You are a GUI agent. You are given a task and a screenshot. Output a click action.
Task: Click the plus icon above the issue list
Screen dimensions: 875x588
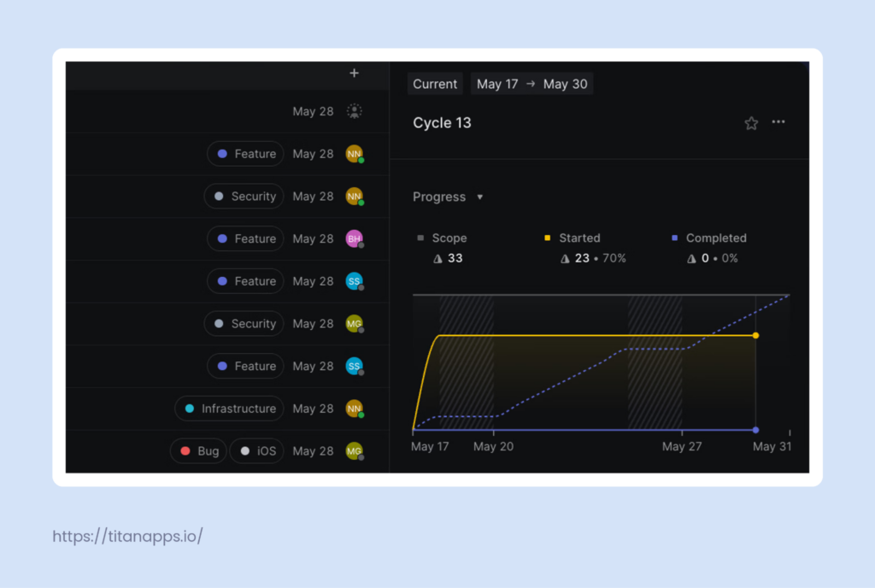354,73
